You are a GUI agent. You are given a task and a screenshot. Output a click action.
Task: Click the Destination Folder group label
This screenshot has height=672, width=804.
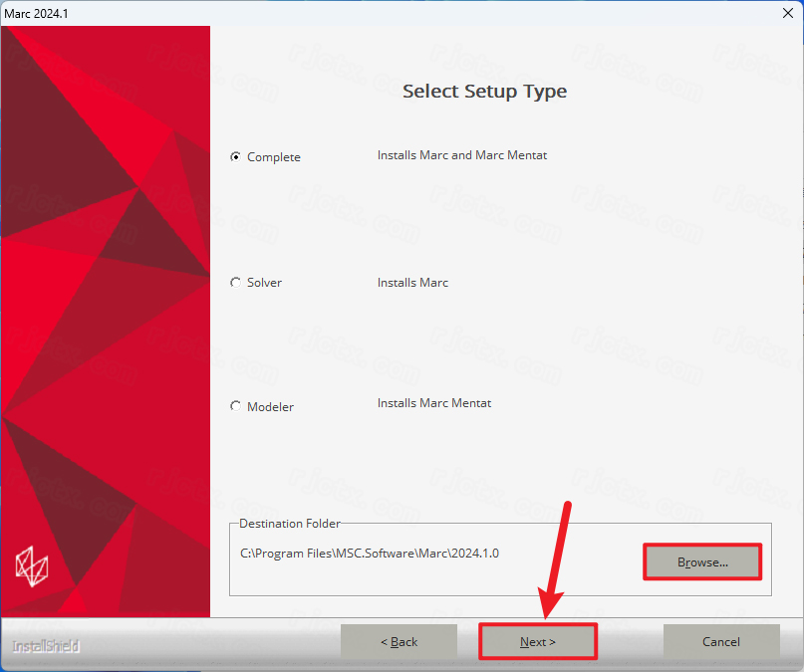(x=290, y=524)
